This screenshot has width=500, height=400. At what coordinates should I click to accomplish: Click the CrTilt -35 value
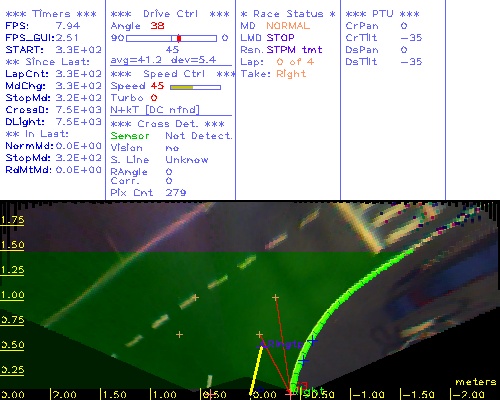click(411, 37)
